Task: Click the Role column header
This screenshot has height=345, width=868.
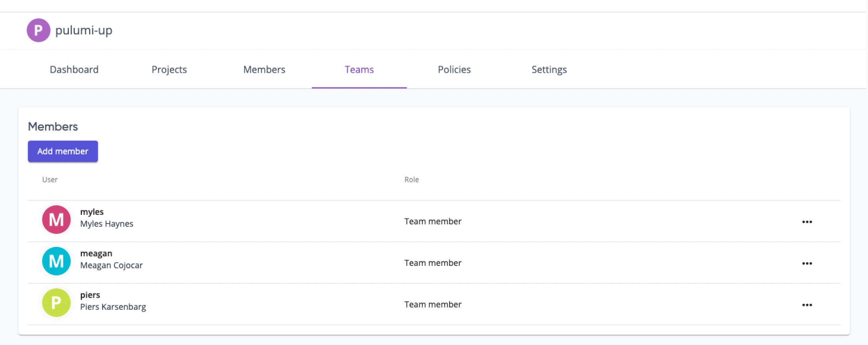Action: [411, 180]
